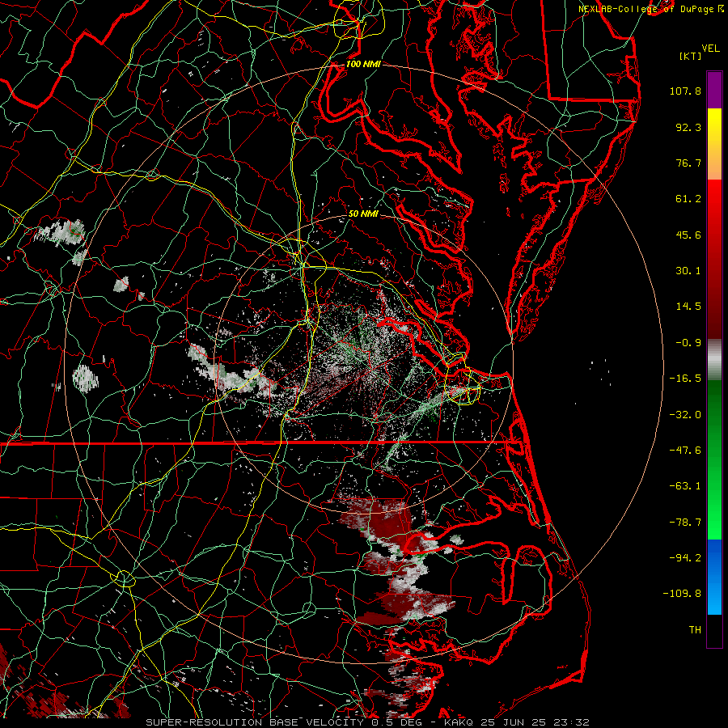Click the 100 NMI range ring label
The width and height of the screenshot is (728, 728).
point(363,64)
